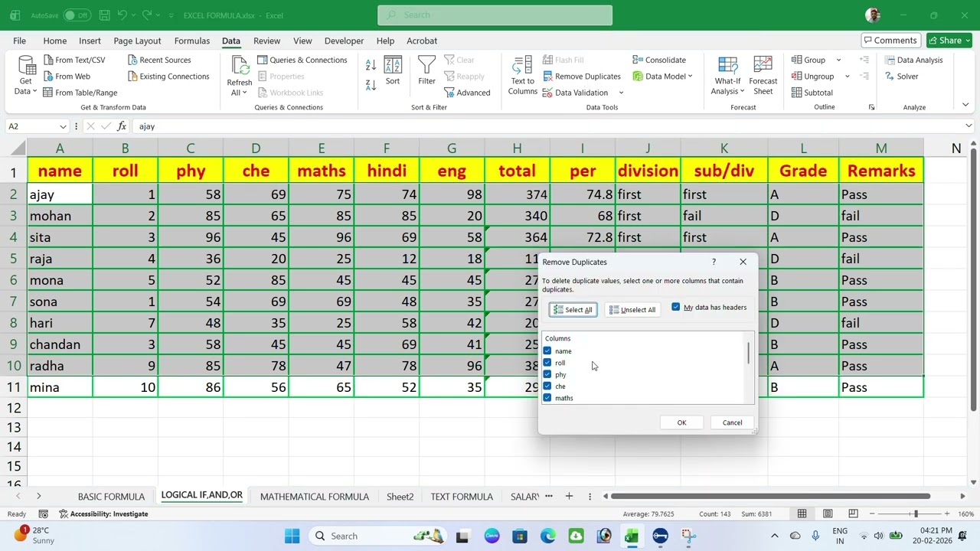Open the Ungroup dropdown arrow
Viewport: 980px width, 551px height.
point(847,77)
